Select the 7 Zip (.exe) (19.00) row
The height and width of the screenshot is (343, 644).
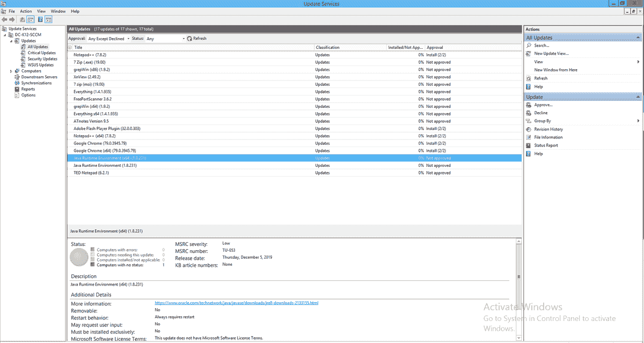(x=295, y=62)
